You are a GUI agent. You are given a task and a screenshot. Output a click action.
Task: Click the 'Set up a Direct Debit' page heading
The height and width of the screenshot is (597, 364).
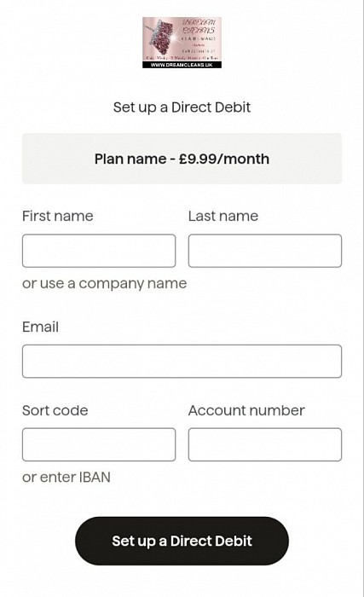pos(182,107)
